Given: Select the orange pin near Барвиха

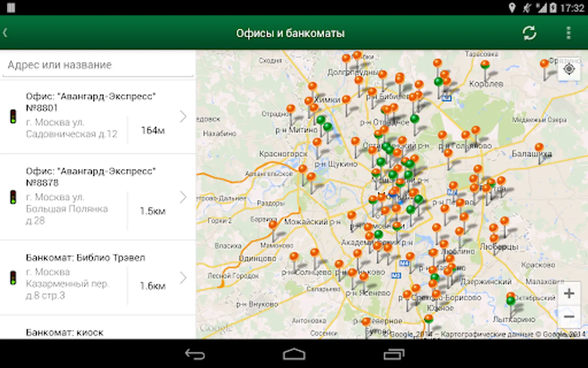Looking at the screenshot, I should coord(273,224).
